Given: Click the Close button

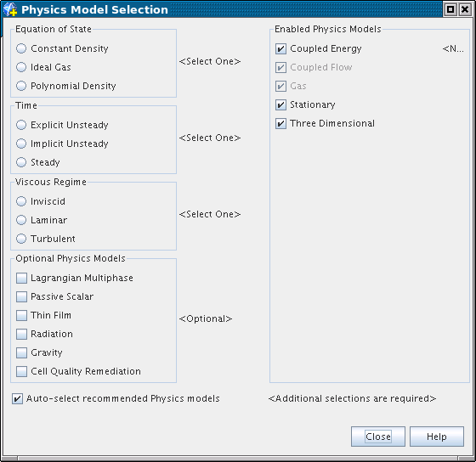Looking at the screenshot, I should [378, 437].
